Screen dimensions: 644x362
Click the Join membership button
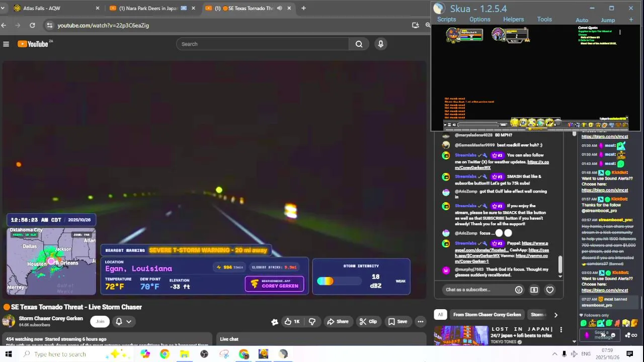(x=100, y=322)
